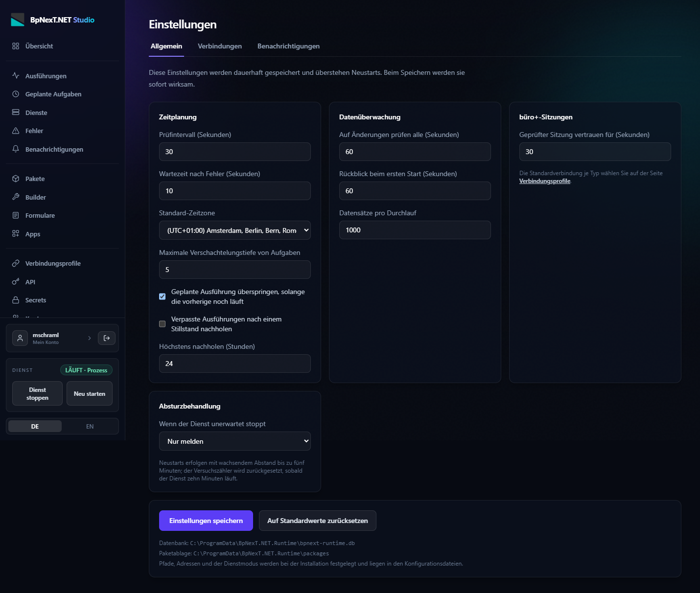Click Auf Standardwerte zurücksetzen button
The width and height of the screenshot is (700, 593).
pos(318,521)
